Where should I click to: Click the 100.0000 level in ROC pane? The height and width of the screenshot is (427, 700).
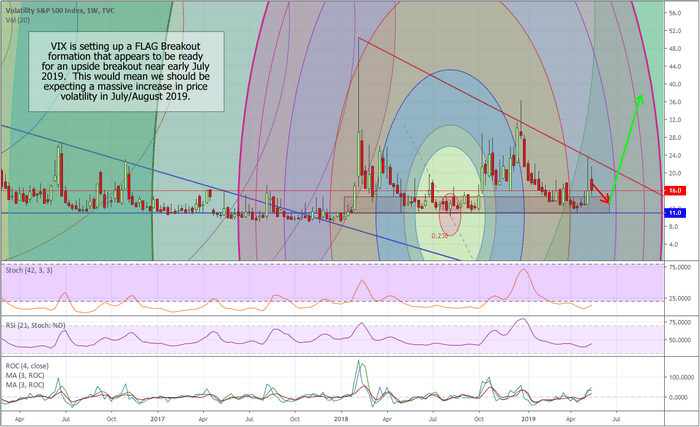(x=681, y=377)
